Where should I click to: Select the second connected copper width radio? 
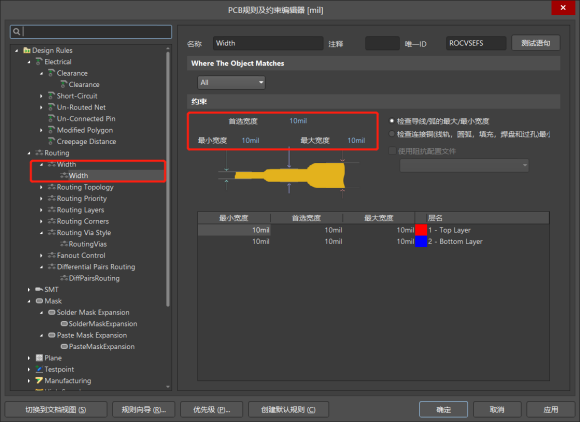point(392,134)
